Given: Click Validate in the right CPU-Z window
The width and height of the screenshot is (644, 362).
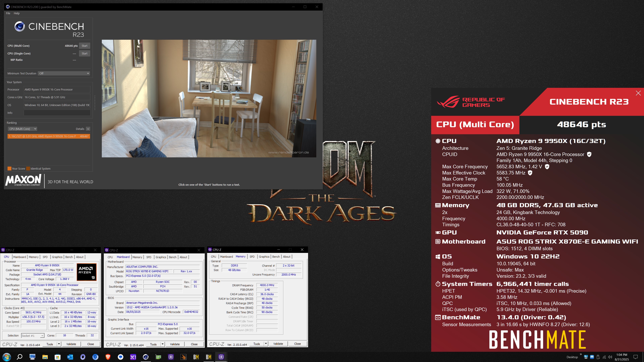Looking at the screenshot, I should pyautogui.click(x=278, y=344).
